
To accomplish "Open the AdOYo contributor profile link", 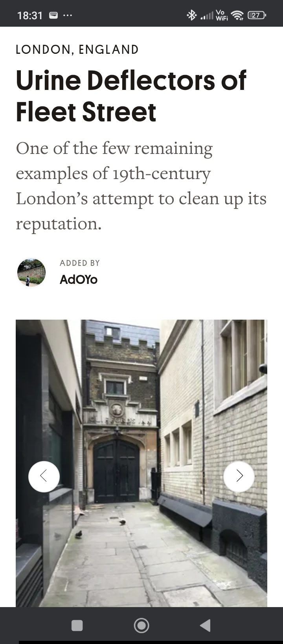I will 79,280.
